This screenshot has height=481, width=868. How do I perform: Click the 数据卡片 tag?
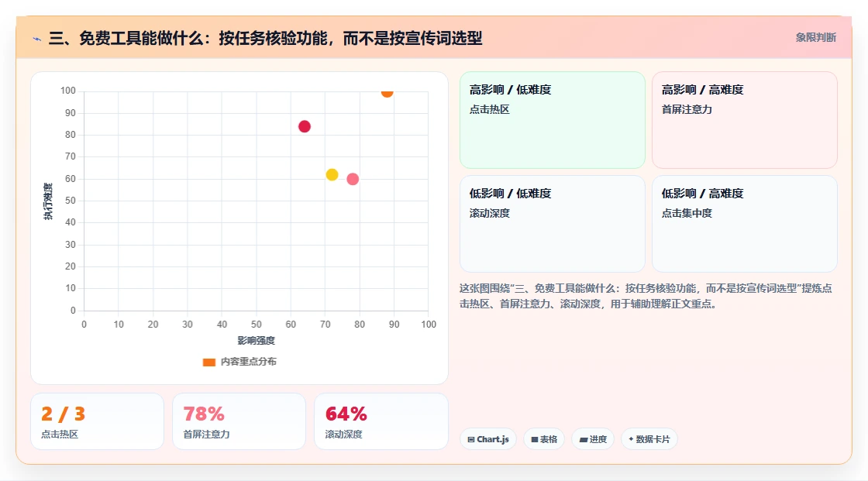pos(649,439)
